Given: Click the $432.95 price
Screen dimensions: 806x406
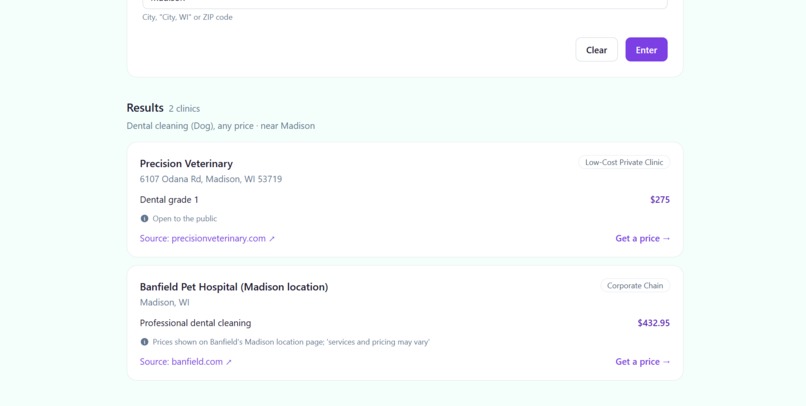Looking at the screenshot, I should click(653, 323).
